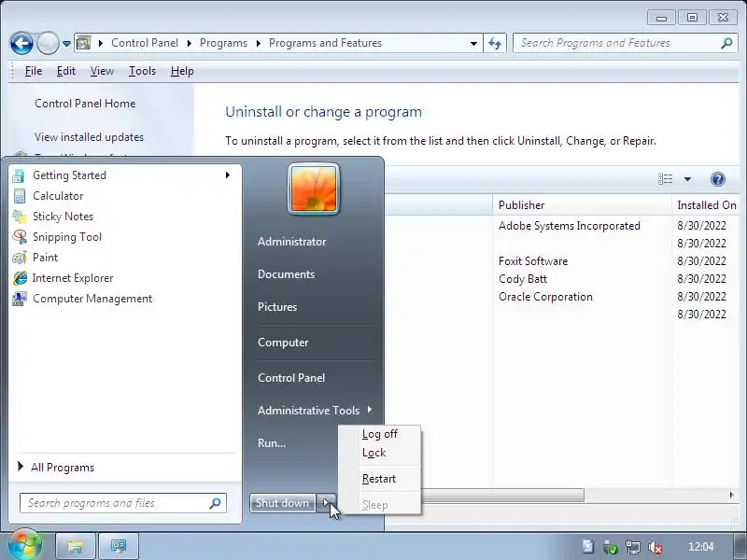The width and height of the screenshot is (747, 560).
Task: Click the muted volume tray icon
Action: point(655,547)
